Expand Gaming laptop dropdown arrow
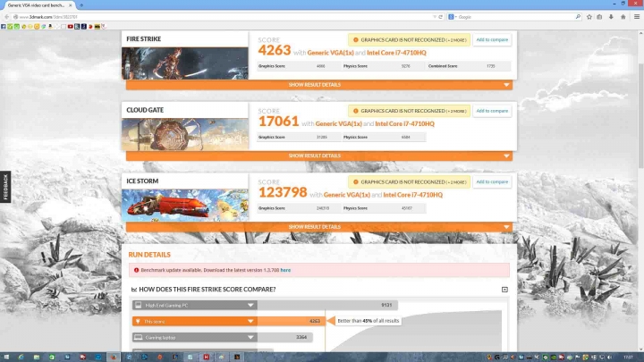The width and height of the screenshot is (644, 362). 250,337
